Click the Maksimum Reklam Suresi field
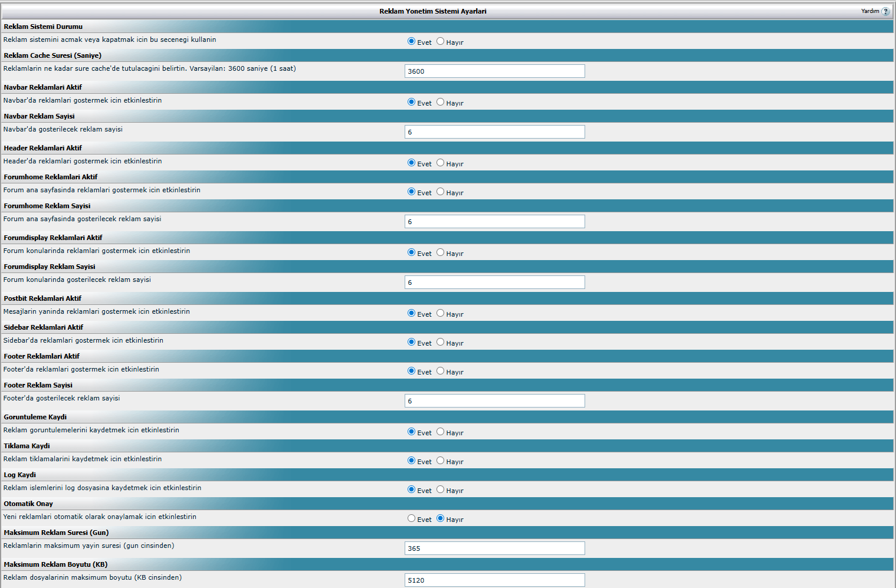 (x=494, y=548)
